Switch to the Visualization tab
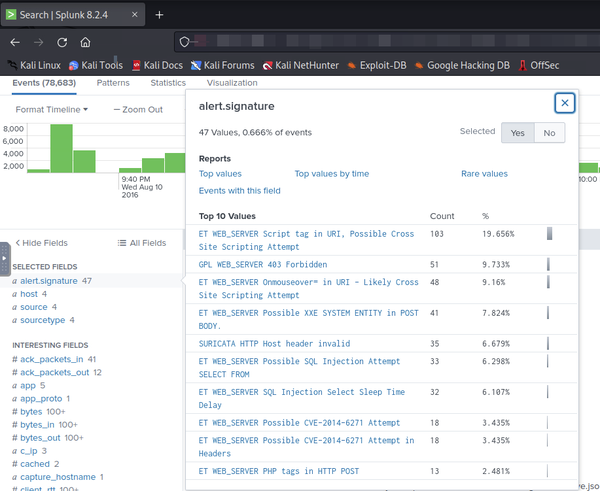 (232, 83)
